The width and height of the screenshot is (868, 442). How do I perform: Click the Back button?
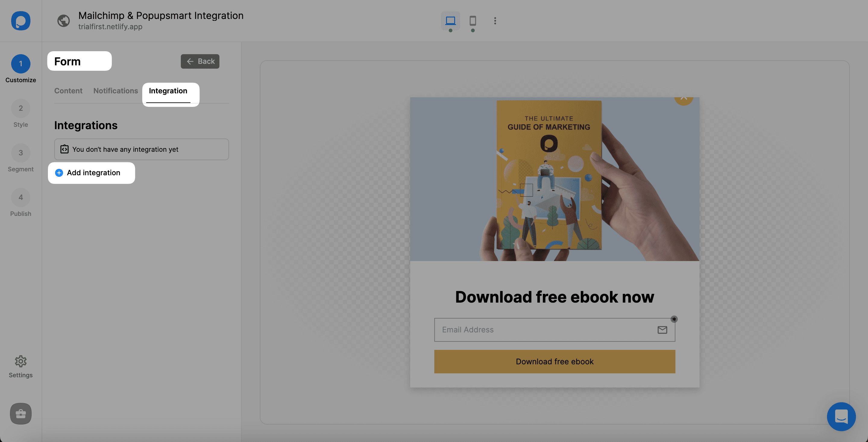tap(200, 61)
